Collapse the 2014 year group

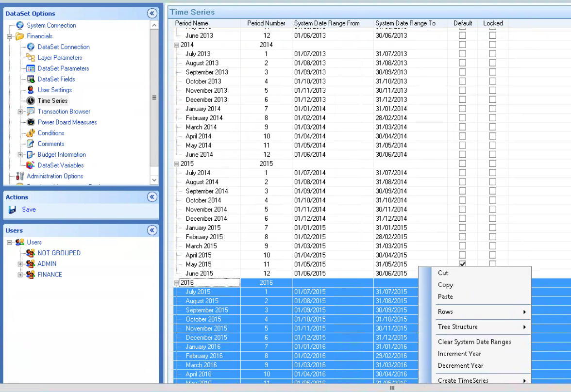pos(176,45)
